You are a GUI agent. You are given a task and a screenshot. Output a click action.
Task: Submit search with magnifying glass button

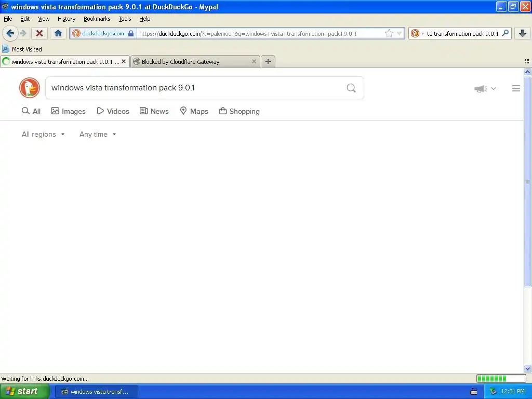point(351,88)
